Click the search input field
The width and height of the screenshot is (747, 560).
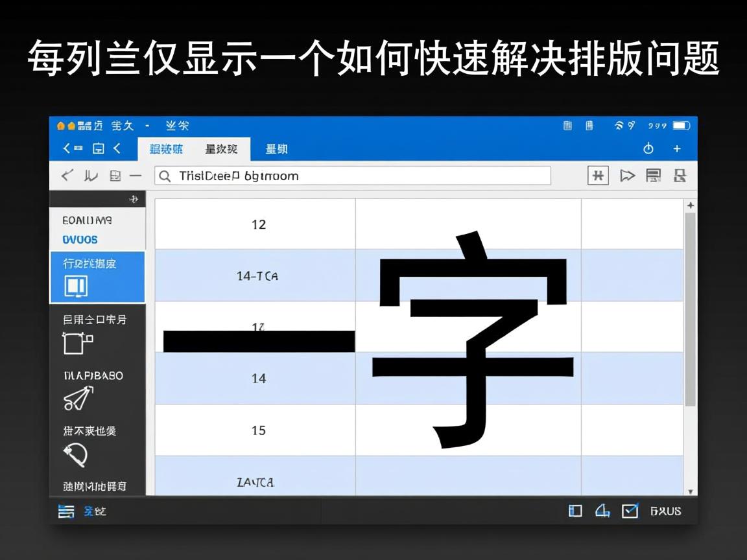click(x=352, y=176)
